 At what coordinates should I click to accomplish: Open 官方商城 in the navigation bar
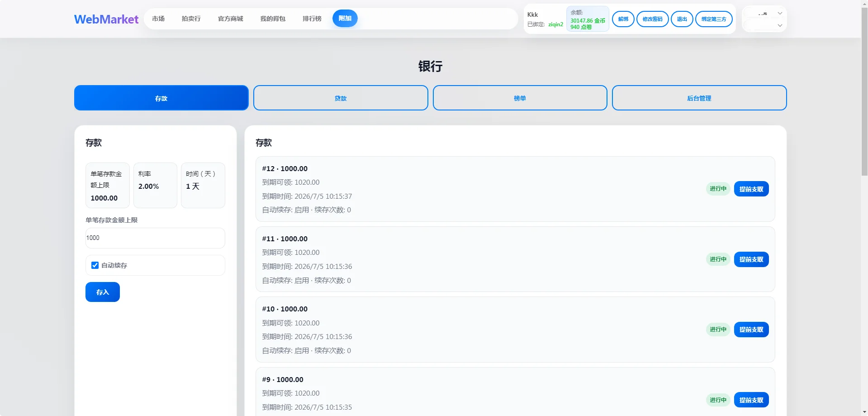click(230, 19)
